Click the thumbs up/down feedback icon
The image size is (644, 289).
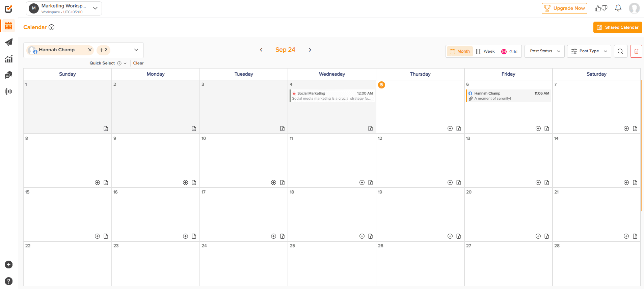(x=601, y=8)
